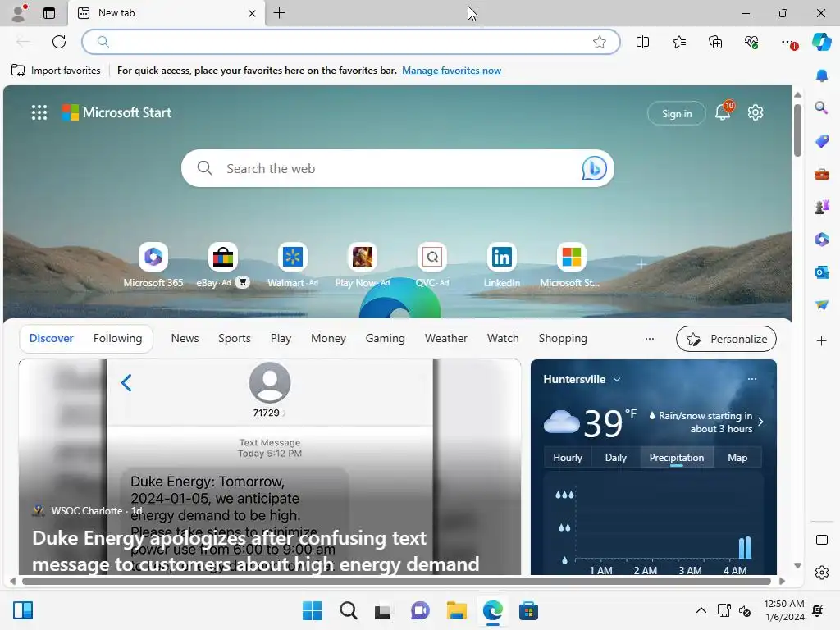
Task: Open the Sports category
Action: [x=234, y=339]
